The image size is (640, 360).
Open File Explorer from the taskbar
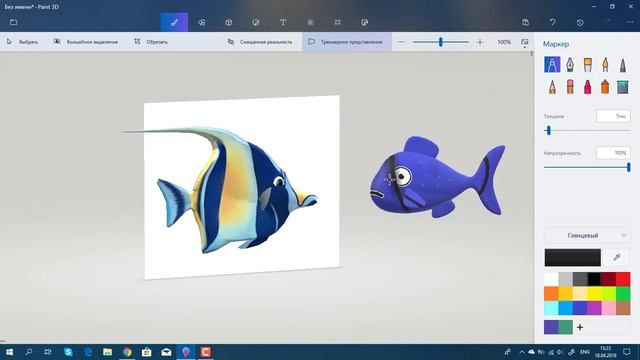click(107, 352)
